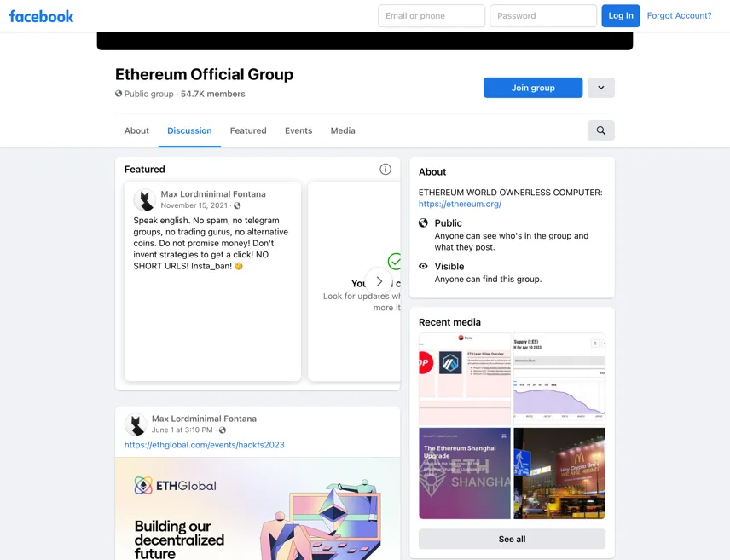Select the Media tab

click(343, 130)
